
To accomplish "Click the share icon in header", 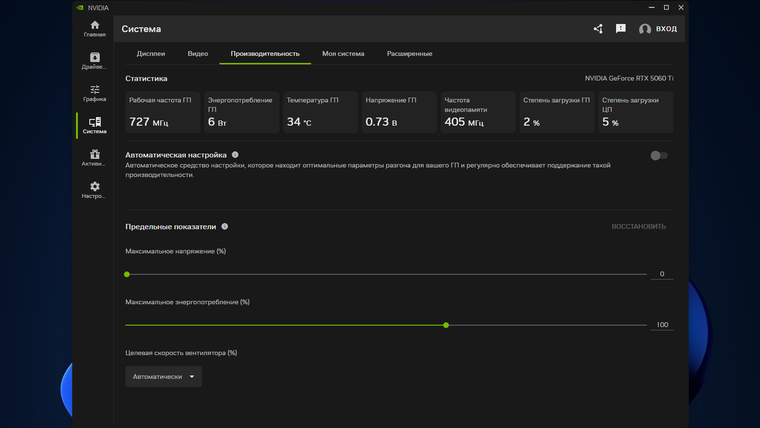I will [x=598, y=29].
